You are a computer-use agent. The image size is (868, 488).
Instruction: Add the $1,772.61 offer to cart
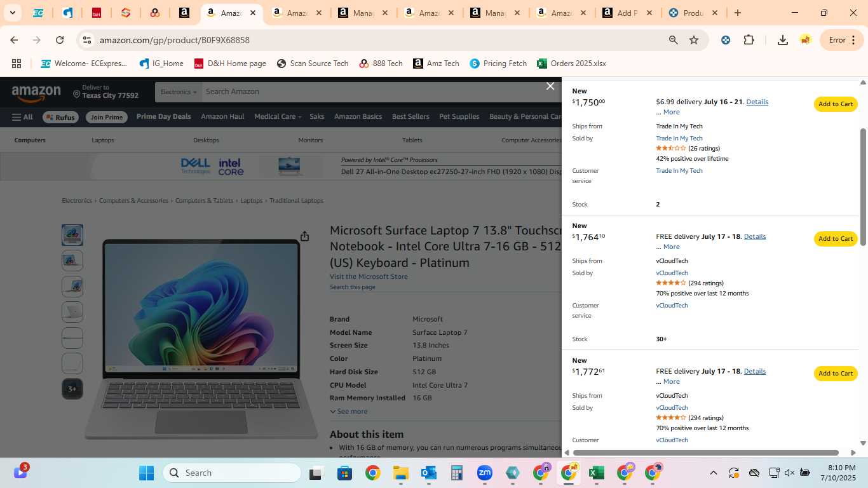[836, 374]
